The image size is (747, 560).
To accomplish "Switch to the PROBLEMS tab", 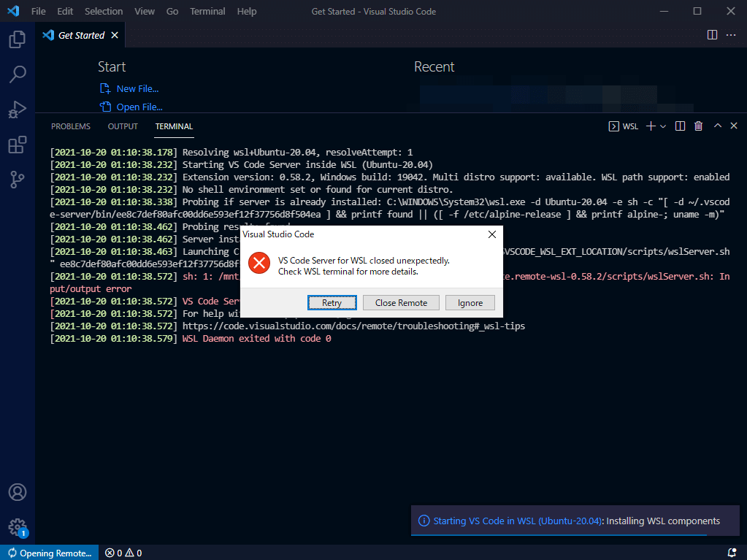I will (70, 126).
